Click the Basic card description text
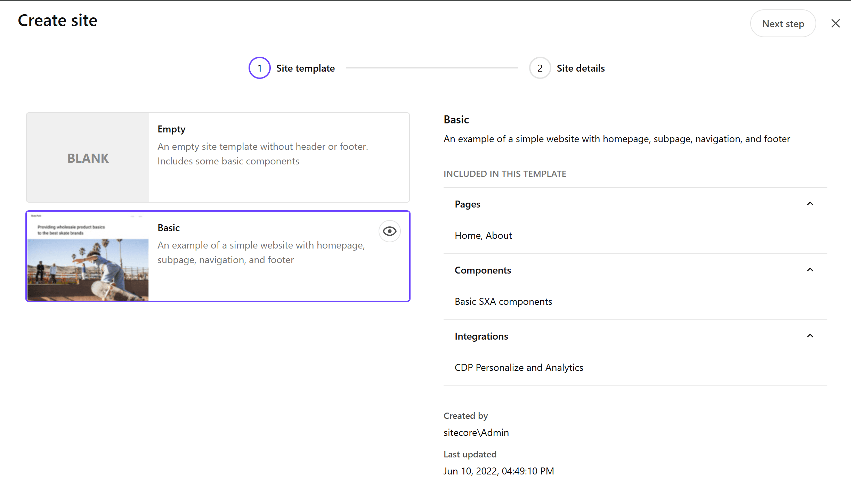Screen dimensions: 851x504 coord(261,252)
